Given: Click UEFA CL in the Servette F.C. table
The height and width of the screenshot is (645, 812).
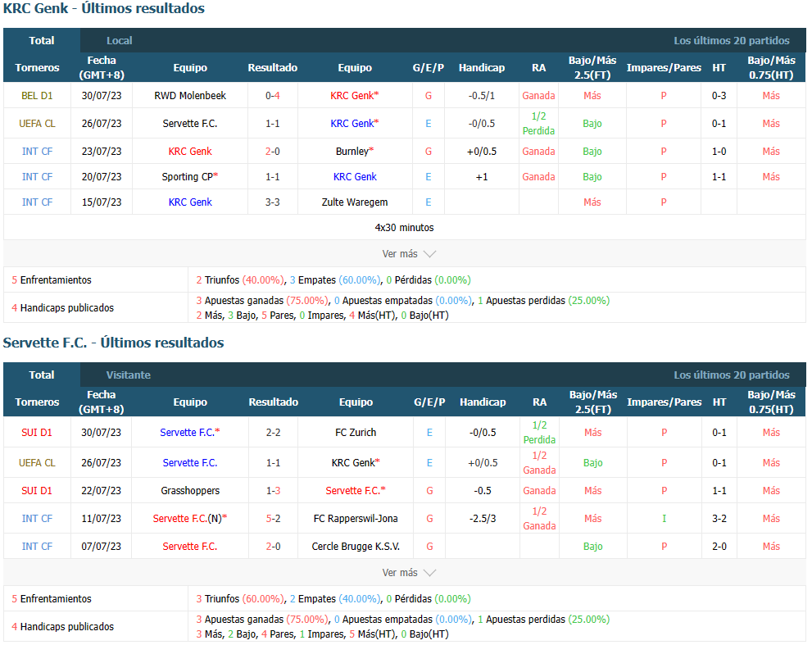Looking at the screenshot, I should coord(37,462).
